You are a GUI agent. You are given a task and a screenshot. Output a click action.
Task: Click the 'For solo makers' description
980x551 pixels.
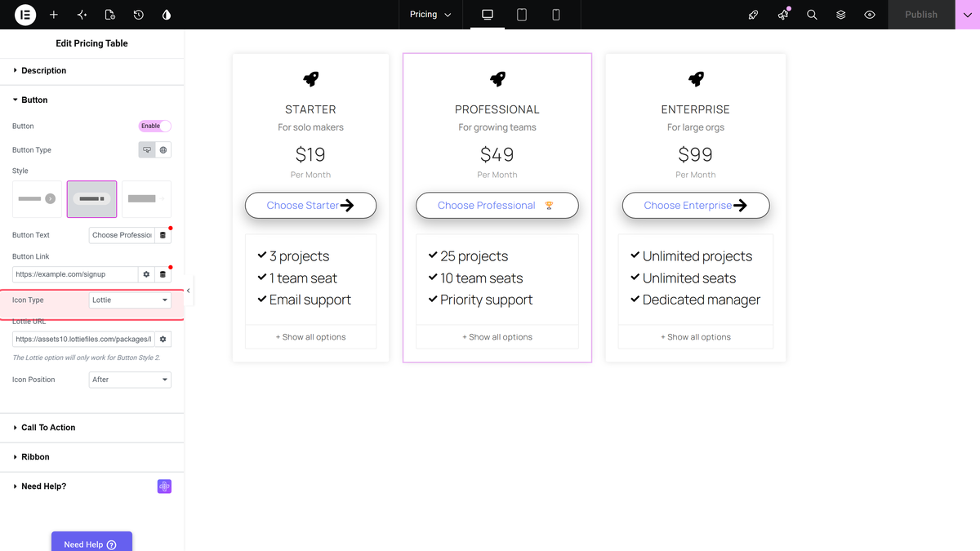(x=310, y=127)
